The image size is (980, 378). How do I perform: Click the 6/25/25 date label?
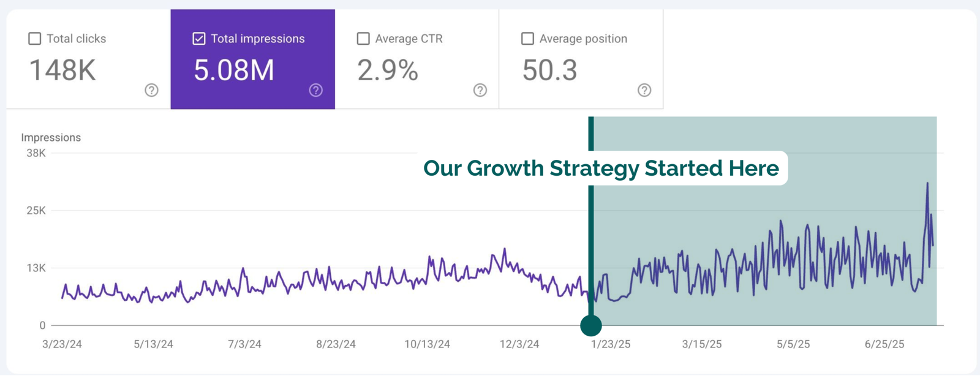[884, 344]
